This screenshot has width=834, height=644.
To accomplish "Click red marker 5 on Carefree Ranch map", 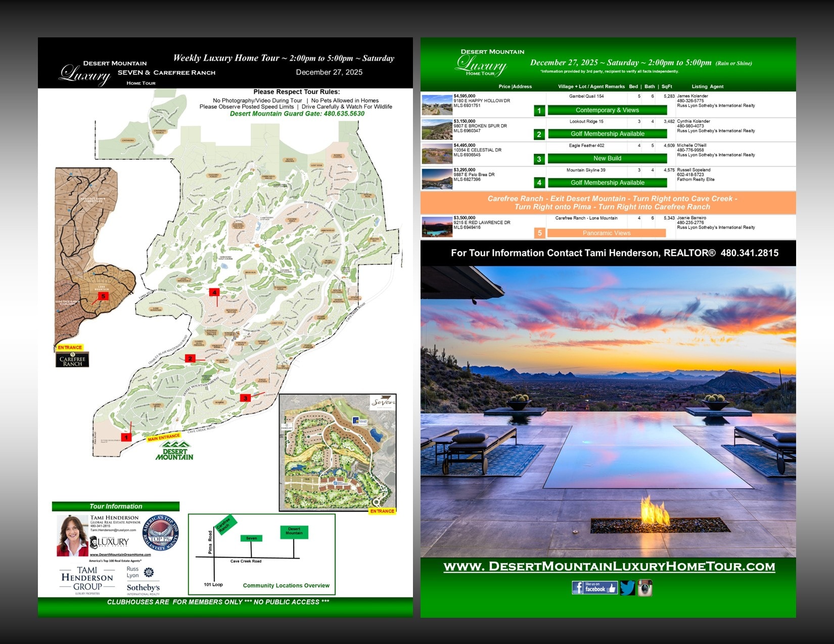I will click(x=103, y=296).
